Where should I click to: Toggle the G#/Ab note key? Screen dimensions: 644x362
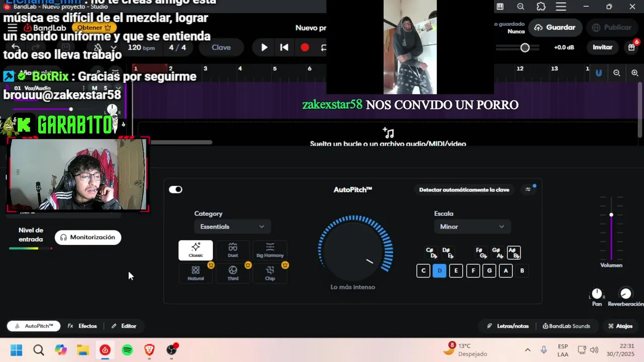coord(497,252)
